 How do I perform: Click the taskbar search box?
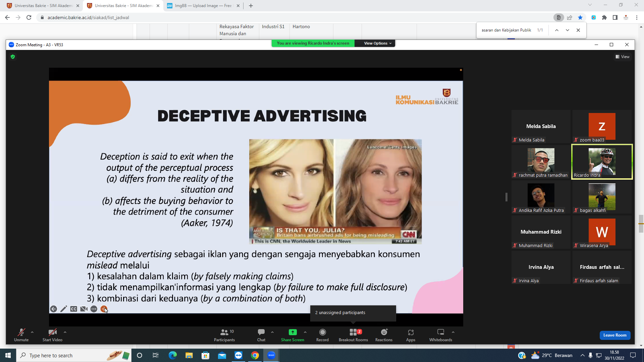pyautogui.click(x=74, y=355)
